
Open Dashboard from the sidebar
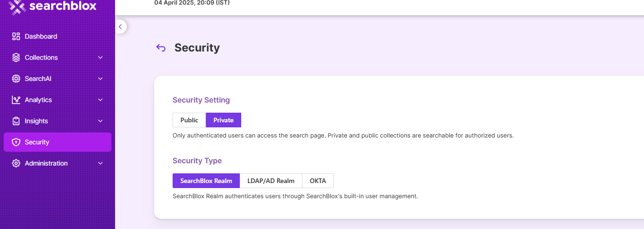click(58, 36)
